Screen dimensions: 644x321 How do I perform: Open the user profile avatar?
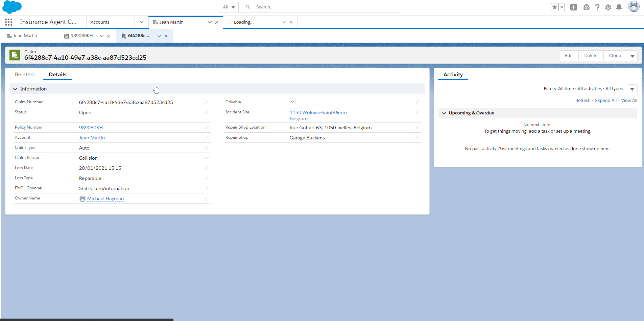634,7
